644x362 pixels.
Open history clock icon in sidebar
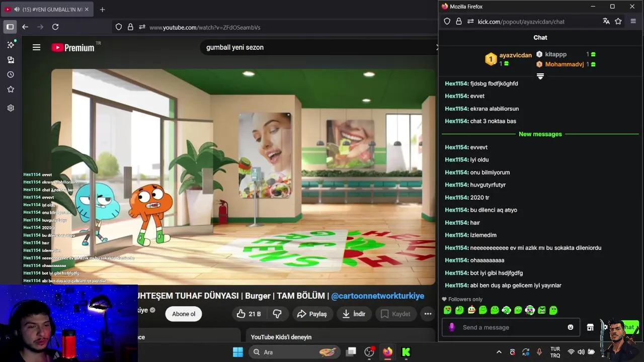coord(11,74)
